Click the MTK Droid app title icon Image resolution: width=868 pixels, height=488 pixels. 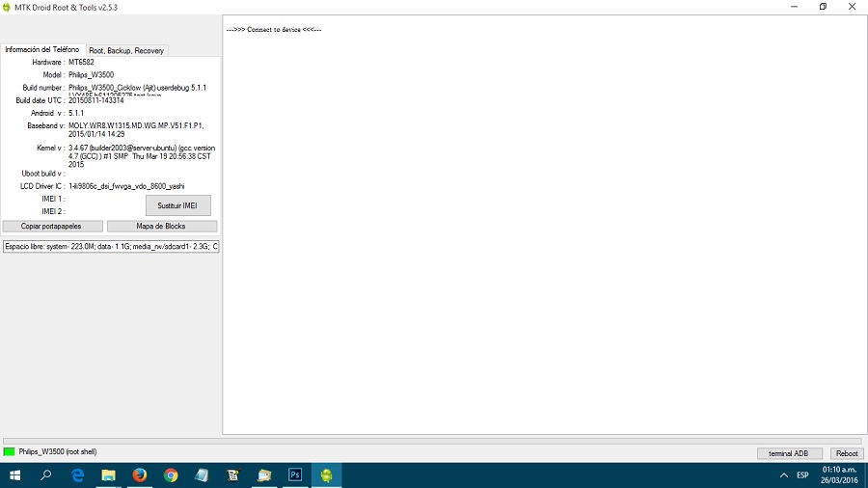pos(7,7)
